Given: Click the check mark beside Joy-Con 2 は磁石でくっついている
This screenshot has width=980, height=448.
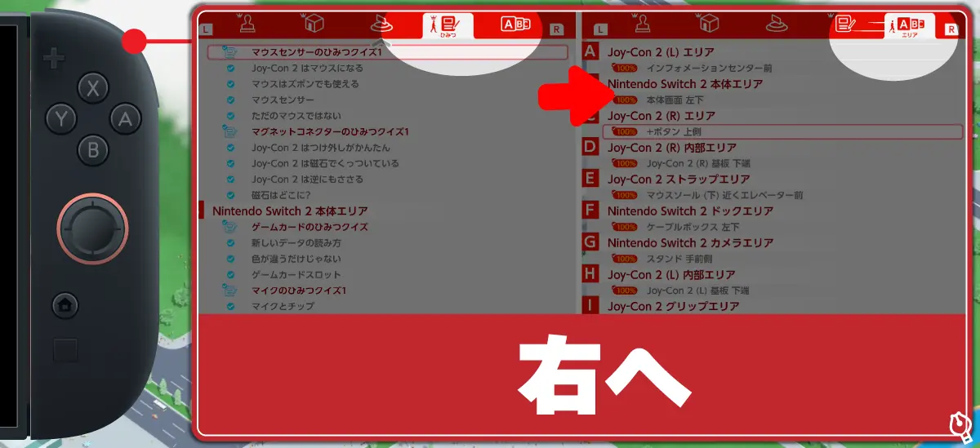Looking at the screenshot, I should [230, 163].
